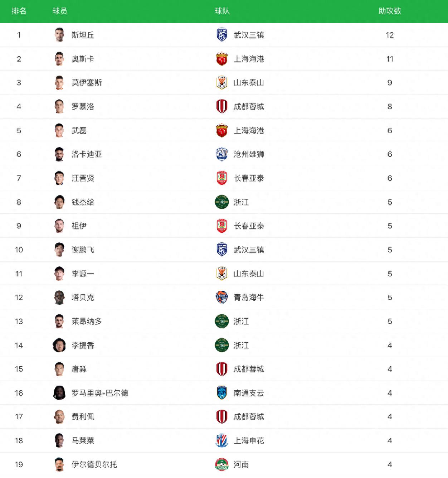
Task: Click the 排名 column header
Action: (19, 11)
